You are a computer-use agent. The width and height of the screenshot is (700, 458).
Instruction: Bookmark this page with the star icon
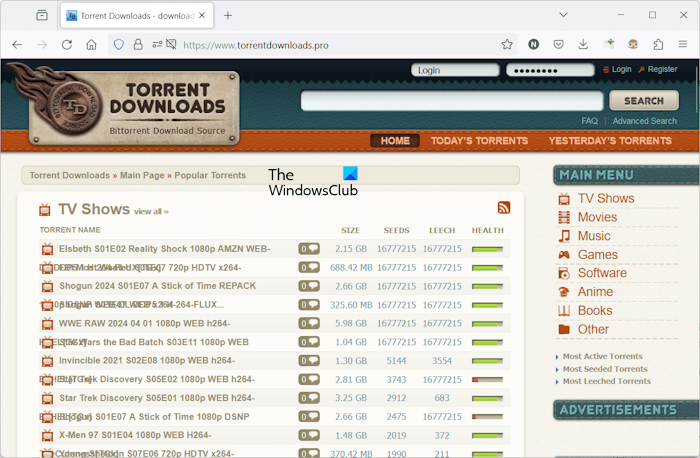click(507, 45)
